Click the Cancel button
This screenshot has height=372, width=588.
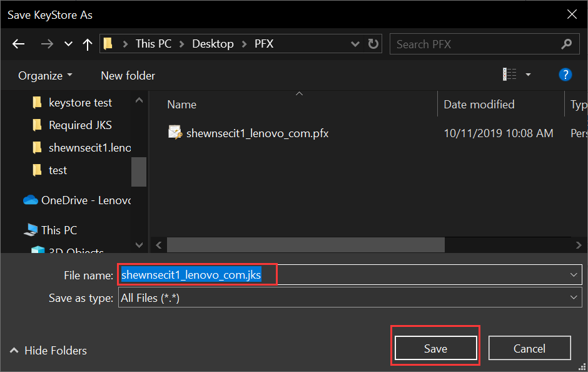[529, 348]
